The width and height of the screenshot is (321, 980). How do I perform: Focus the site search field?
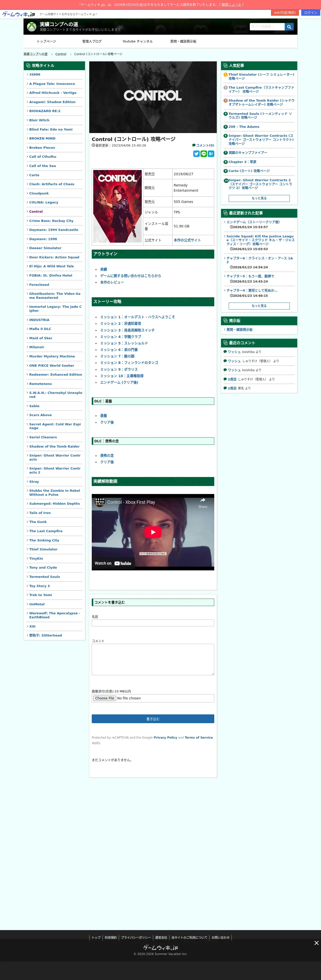tap(267, 27)
